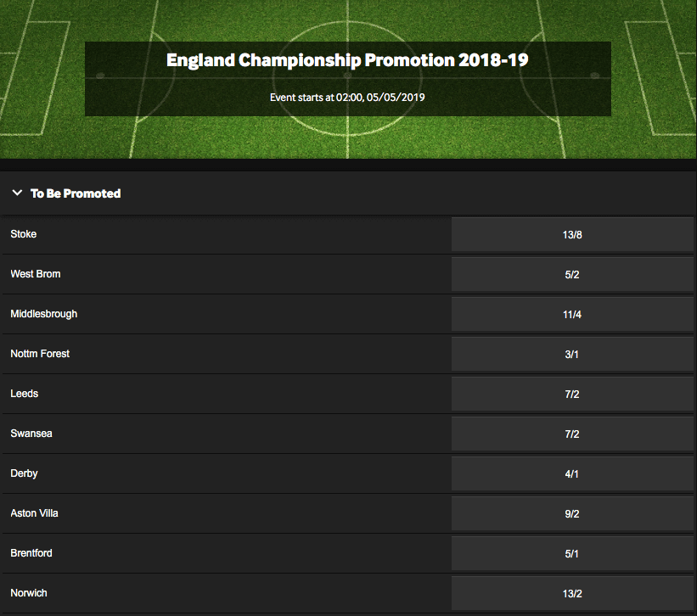
Task: Click the Aston Villa team name
Action: (x=34, y=513)
